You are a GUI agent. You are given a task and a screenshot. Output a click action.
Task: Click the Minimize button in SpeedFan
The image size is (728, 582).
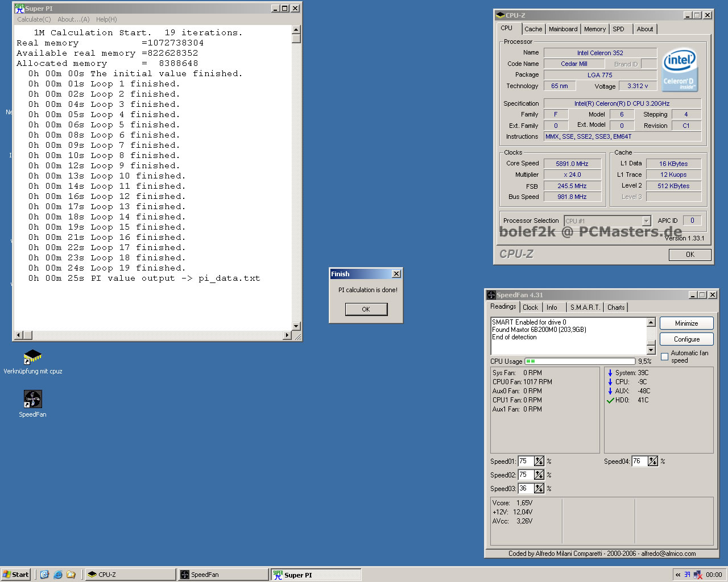coord(686,323)
